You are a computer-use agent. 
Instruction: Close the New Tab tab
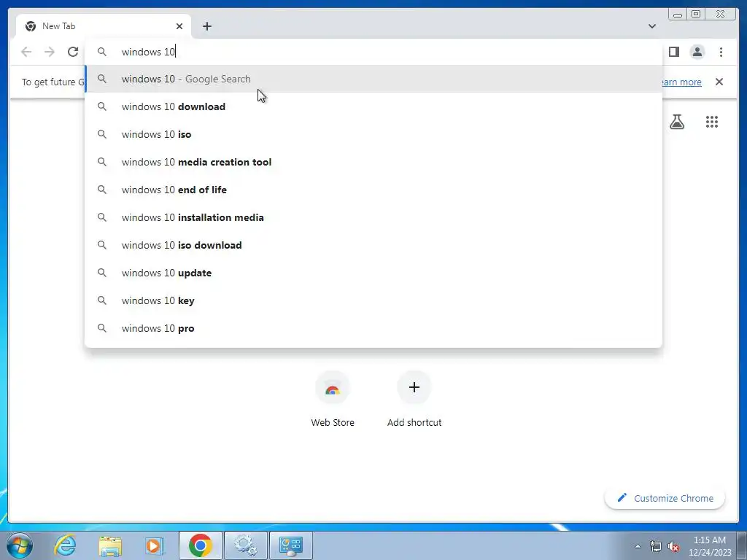tap(179, 26)
